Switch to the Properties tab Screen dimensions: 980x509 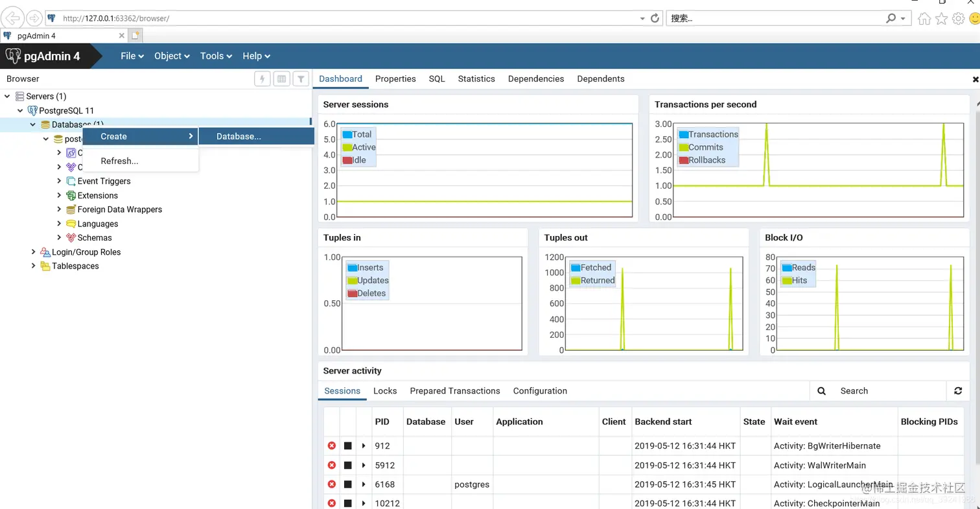pos(395,79)
